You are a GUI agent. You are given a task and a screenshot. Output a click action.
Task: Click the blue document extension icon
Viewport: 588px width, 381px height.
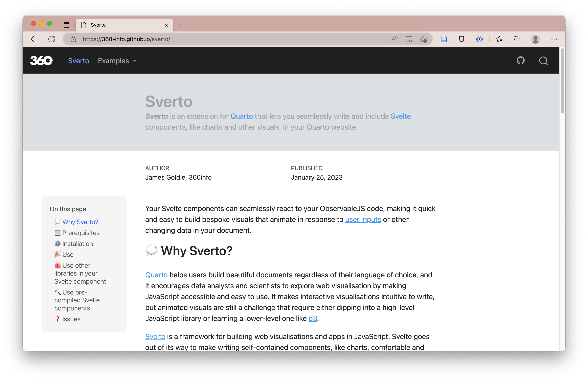tap(444, 39)
